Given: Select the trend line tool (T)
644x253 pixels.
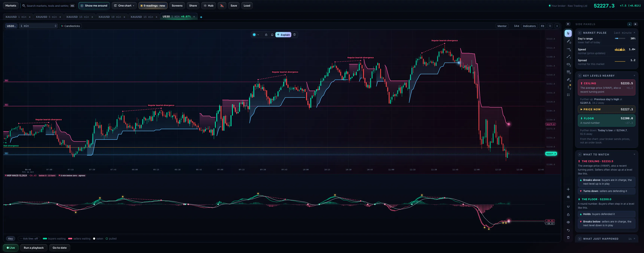Looking at the screenshot, I should coord(568,57).
